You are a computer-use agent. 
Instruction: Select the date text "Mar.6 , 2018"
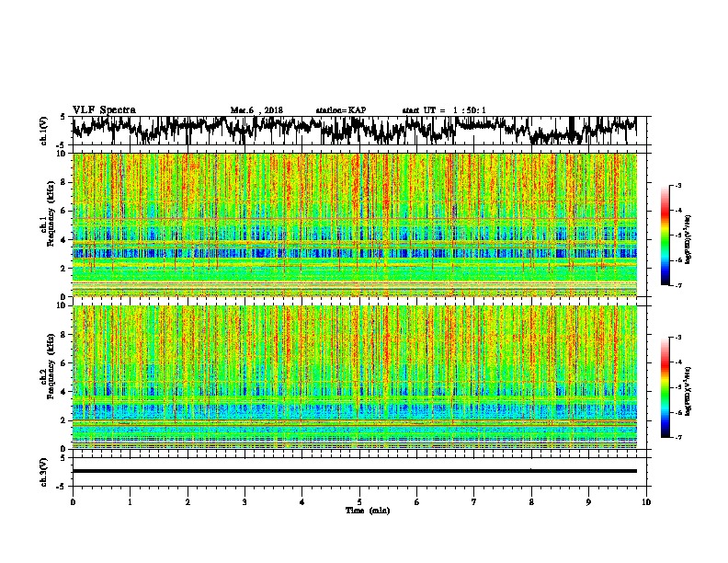click(x=256, y=110)
